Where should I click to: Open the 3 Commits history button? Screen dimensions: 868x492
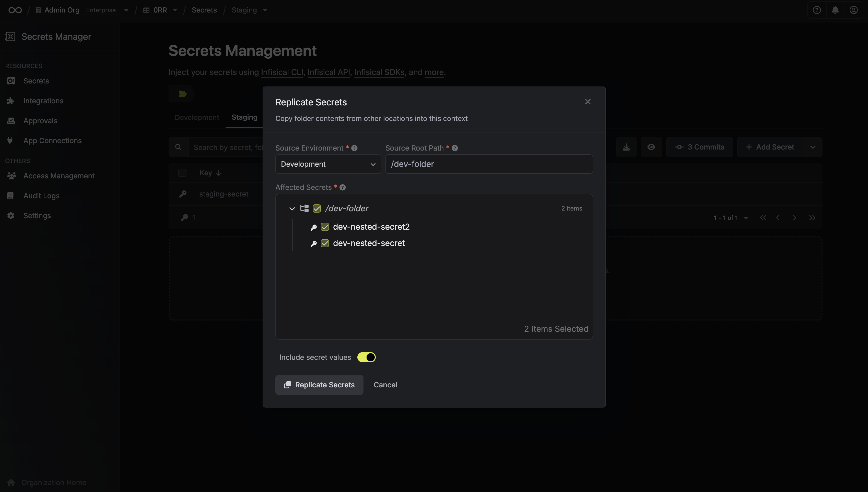tap(699, 147)
